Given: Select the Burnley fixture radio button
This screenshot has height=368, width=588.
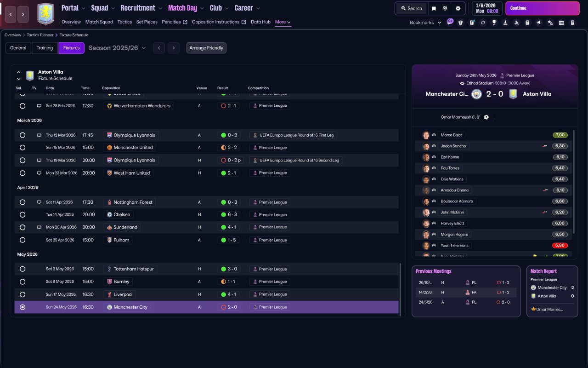Looking at the screenshot, I should point(23,282).
